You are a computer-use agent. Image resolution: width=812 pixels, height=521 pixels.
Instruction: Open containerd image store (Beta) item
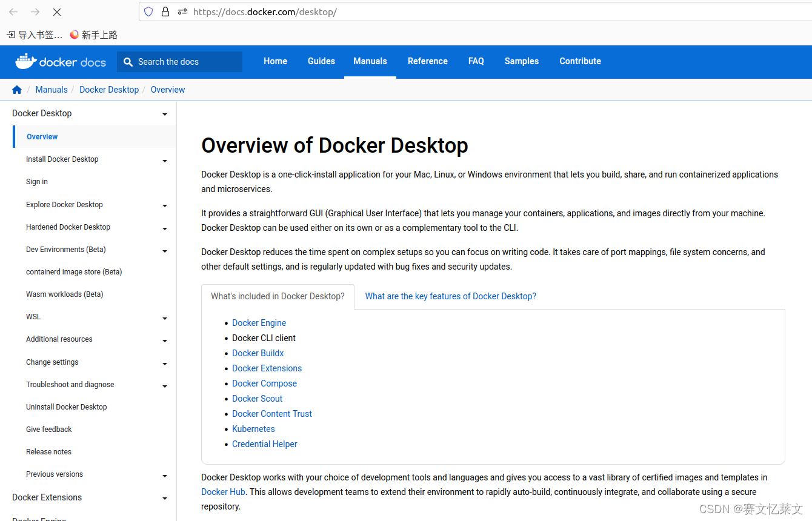coord(74,272)
